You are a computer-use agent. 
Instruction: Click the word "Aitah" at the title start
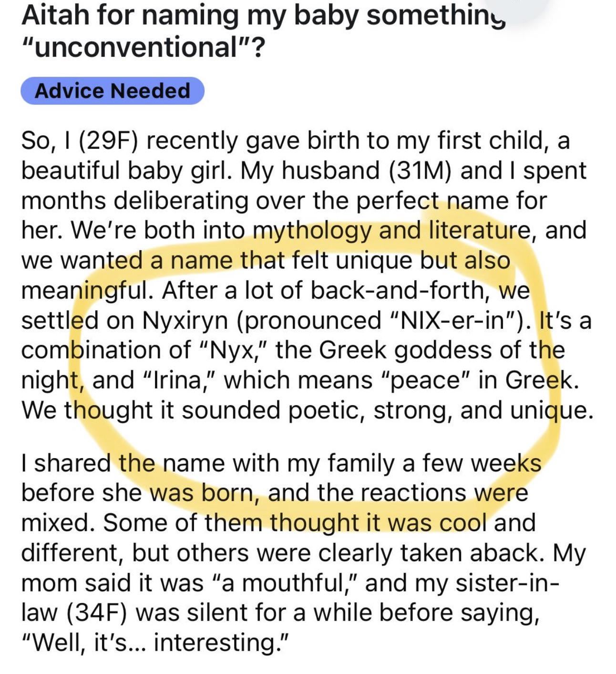pyautogui.click(x=55, y=16)
